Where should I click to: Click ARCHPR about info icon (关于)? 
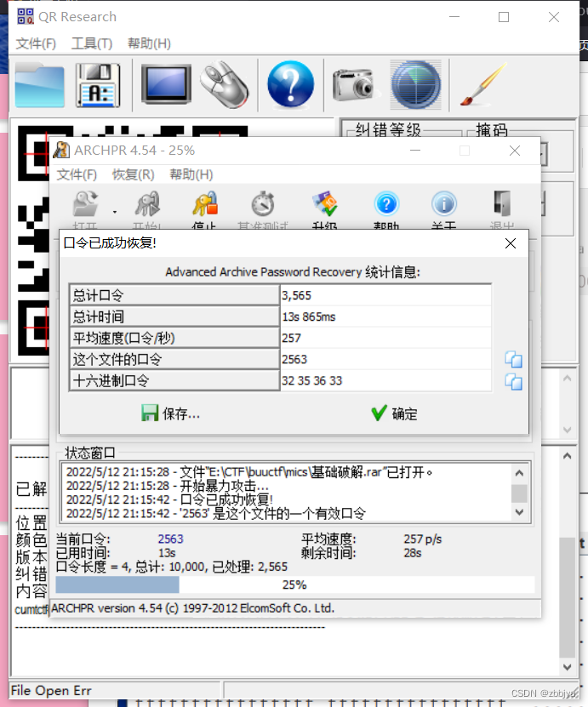click(x=444, y=209)
